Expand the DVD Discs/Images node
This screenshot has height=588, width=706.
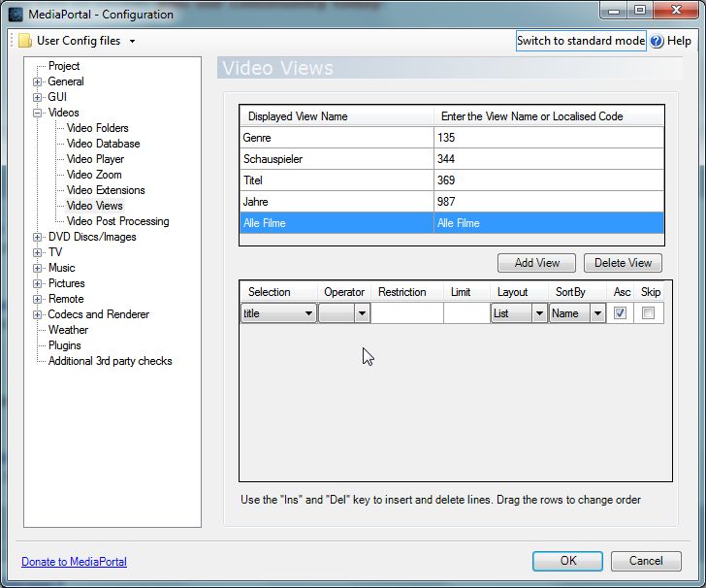(38, 237)
